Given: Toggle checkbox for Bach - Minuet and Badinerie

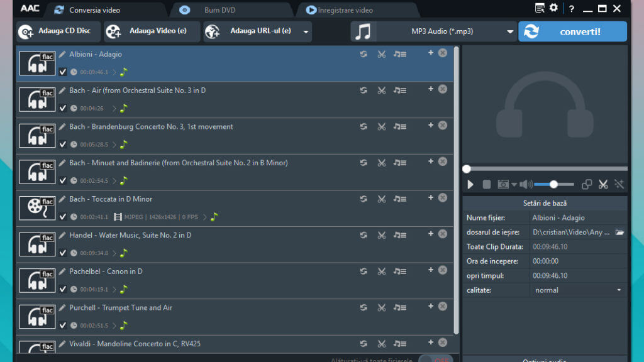Looking at the screenshot, I should coord(63,181).
